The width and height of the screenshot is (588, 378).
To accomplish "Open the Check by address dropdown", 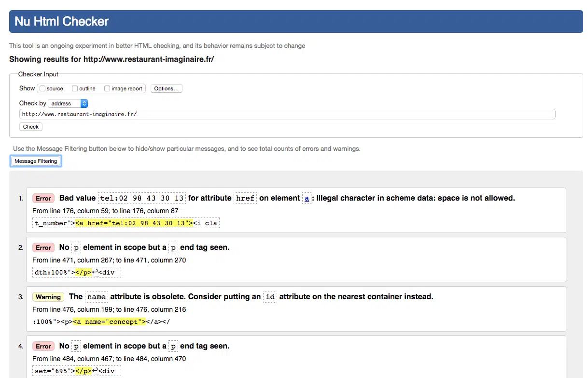I will [68, 103].
